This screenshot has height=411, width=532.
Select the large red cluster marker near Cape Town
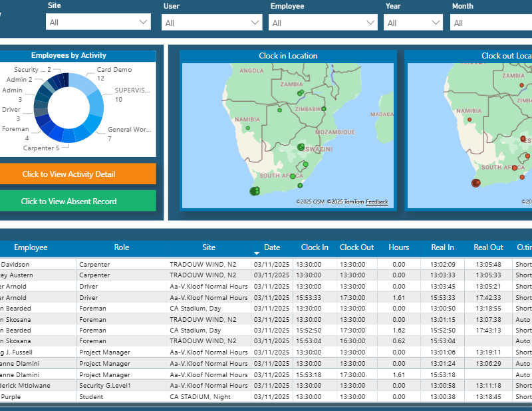point(475,183)
